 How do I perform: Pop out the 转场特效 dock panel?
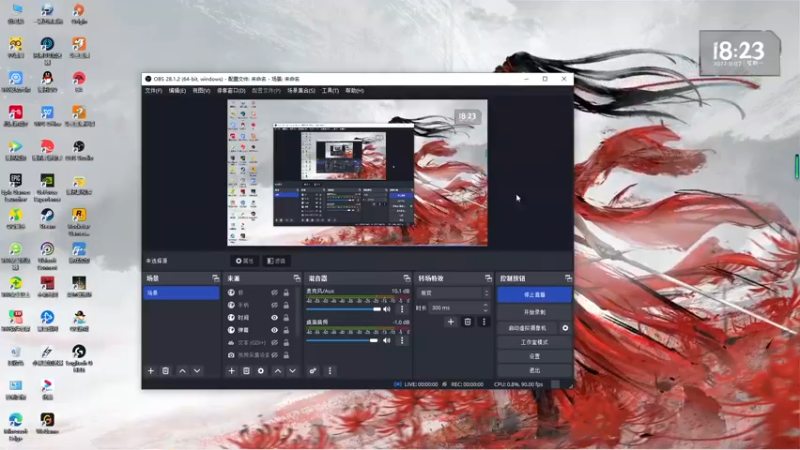coord(488,279)
